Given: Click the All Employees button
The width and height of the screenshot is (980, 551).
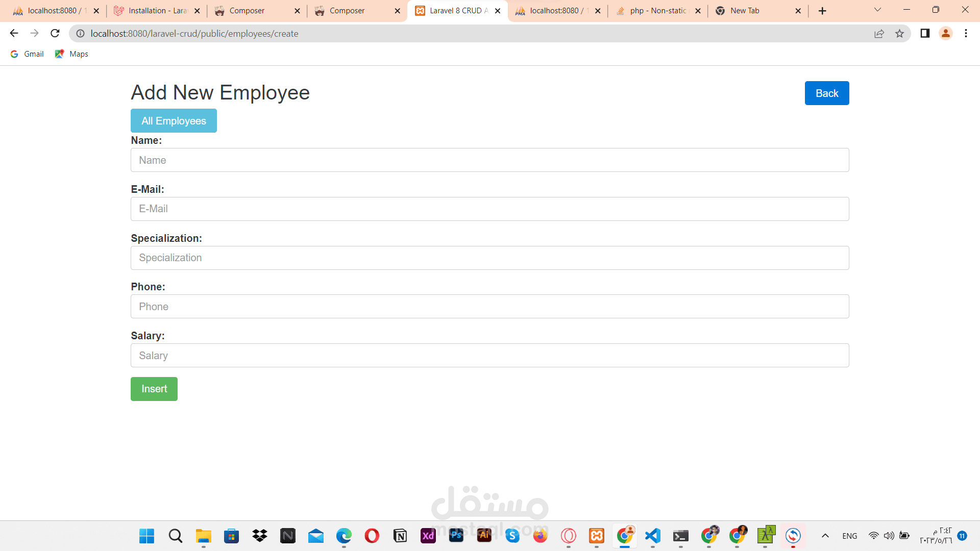Looking at the screenshot, I should coord(174,121).
